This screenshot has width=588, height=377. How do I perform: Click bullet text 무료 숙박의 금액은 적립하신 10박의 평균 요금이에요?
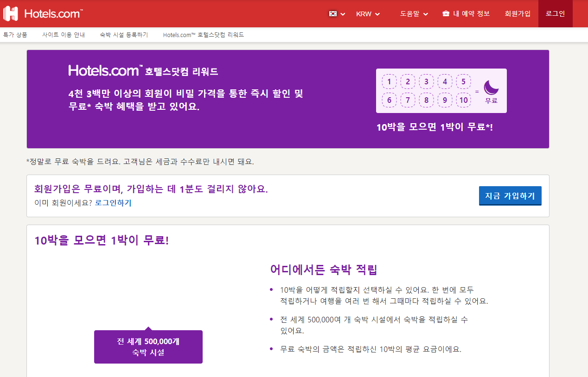pos(371,349)
